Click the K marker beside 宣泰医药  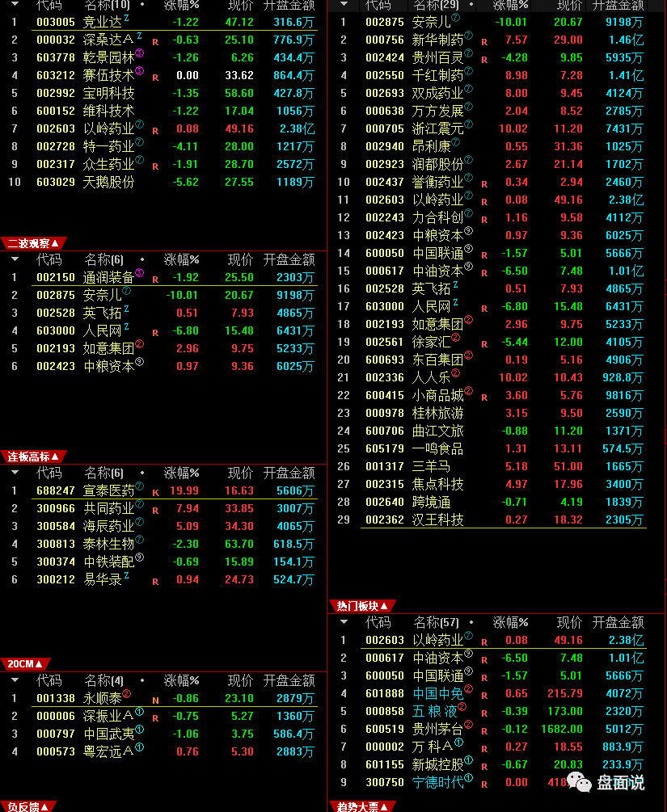(155, 493)
